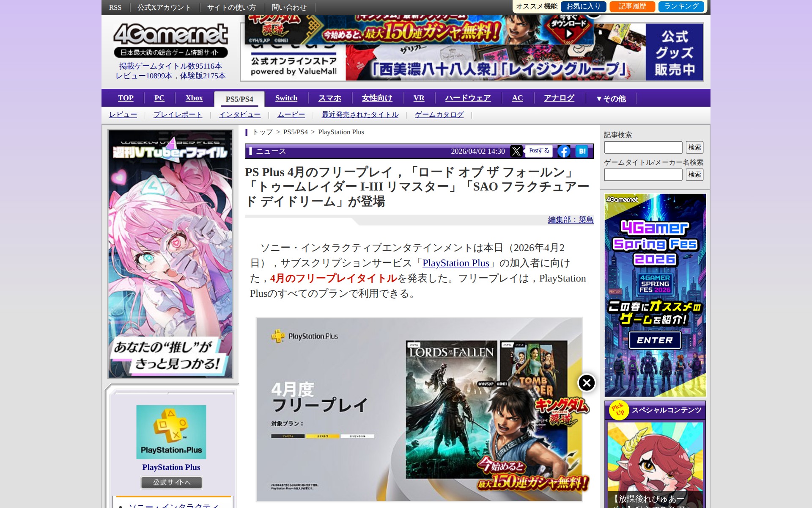Click 検索 button for game title search
Screen dimensions: 812x508
point(694,174)
